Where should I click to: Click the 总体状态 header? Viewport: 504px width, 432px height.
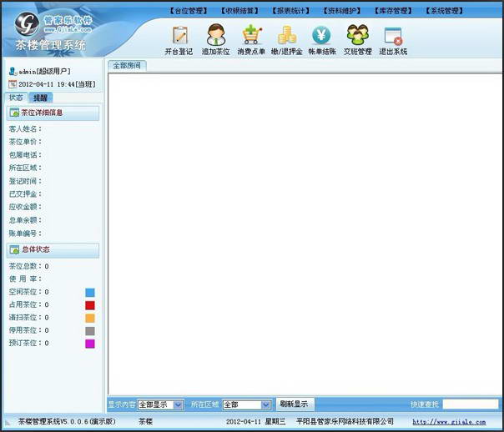click(53, 250)
